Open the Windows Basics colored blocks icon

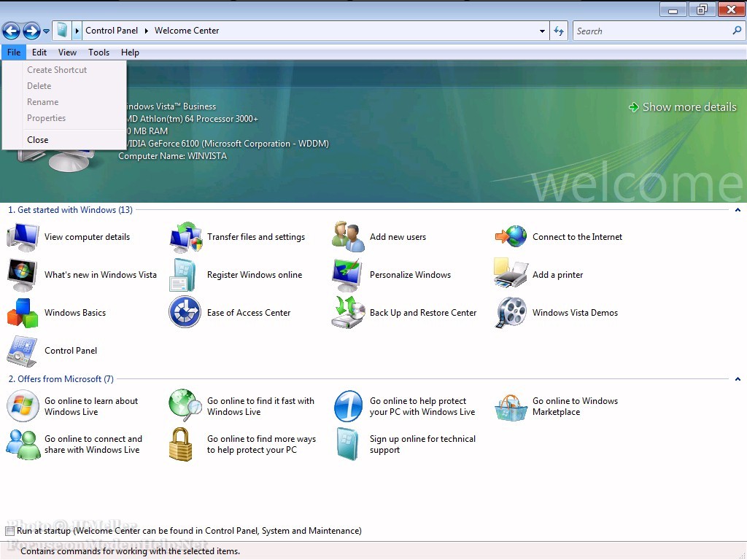[x=23, y=313]
